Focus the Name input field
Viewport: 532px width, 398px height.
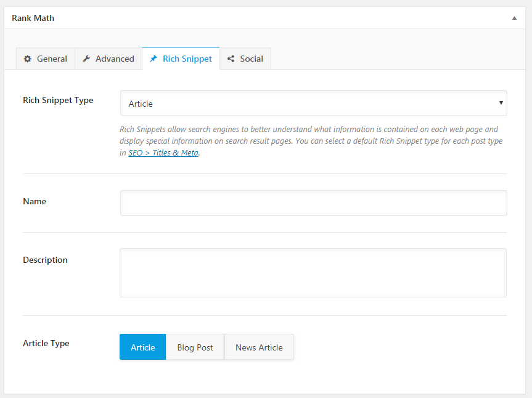pyautogui.click(x=314, y=203)
